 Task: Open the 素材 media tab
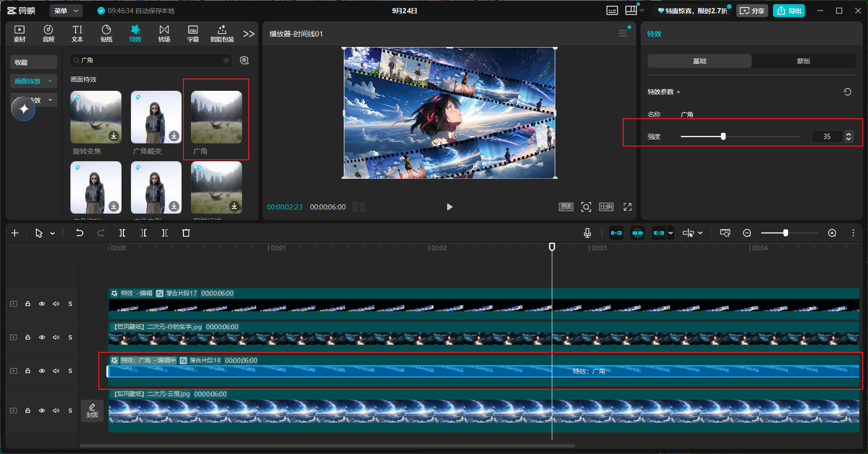[19, 34]
